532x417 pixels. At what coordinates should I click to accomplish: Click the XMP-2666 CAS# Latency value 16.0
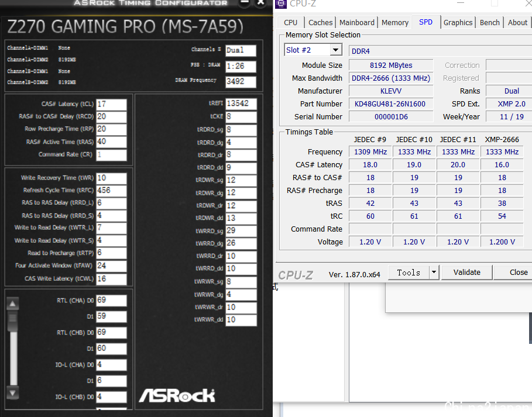coord(502,165)
